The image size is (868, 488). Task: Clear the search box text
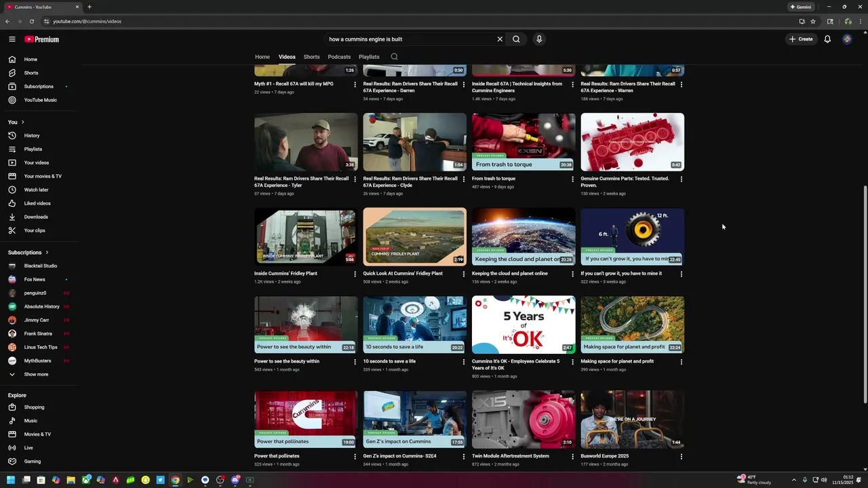coord(500,39)
